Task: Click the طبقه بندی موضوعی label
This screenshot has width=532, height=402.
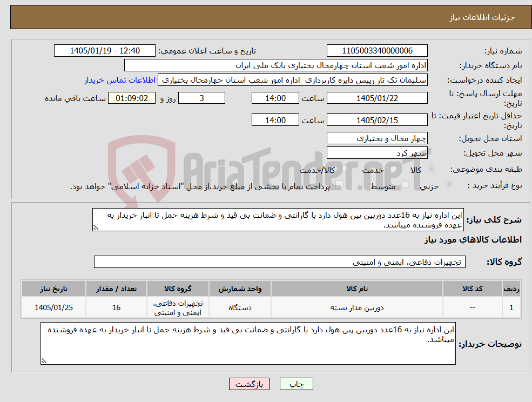Action: tap(486, 169)
